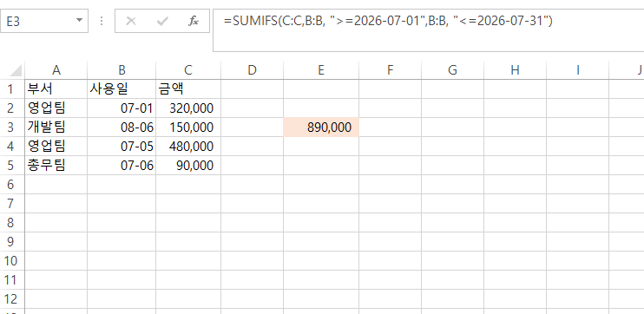Click the 총무팀 cell
This screenshot has width=644, height=314.
click(56, 166)
